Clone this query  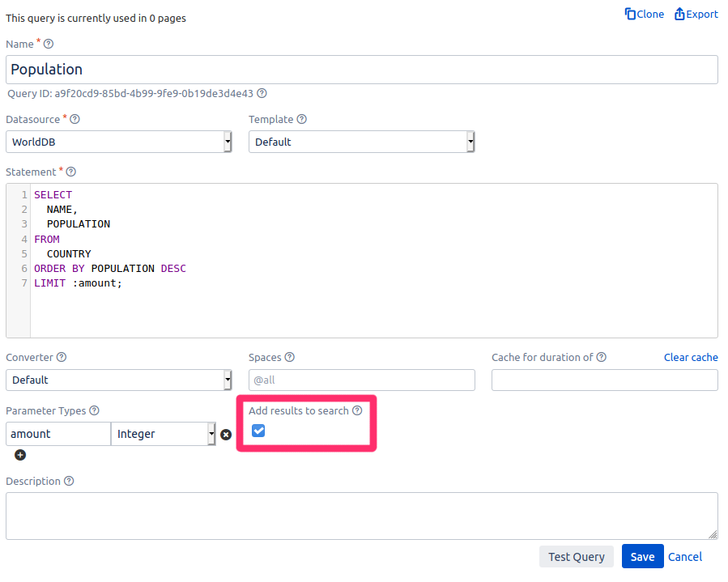(x=644, y=14)
